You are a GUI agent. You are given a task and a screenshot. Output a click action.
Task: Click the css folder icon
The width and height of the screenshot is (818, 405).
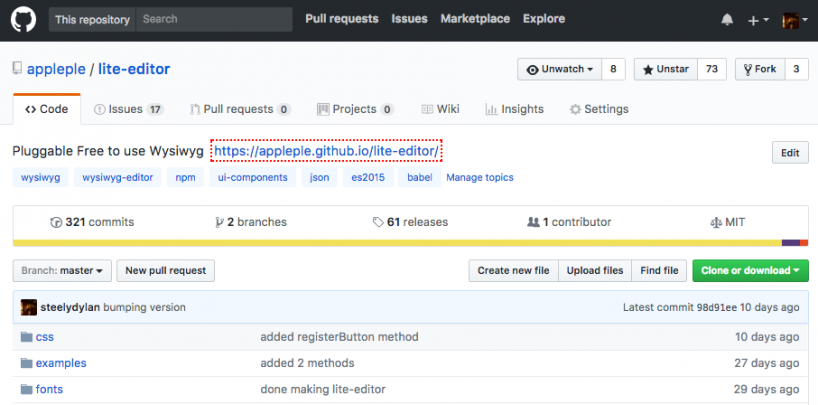[x=25, y=337]
